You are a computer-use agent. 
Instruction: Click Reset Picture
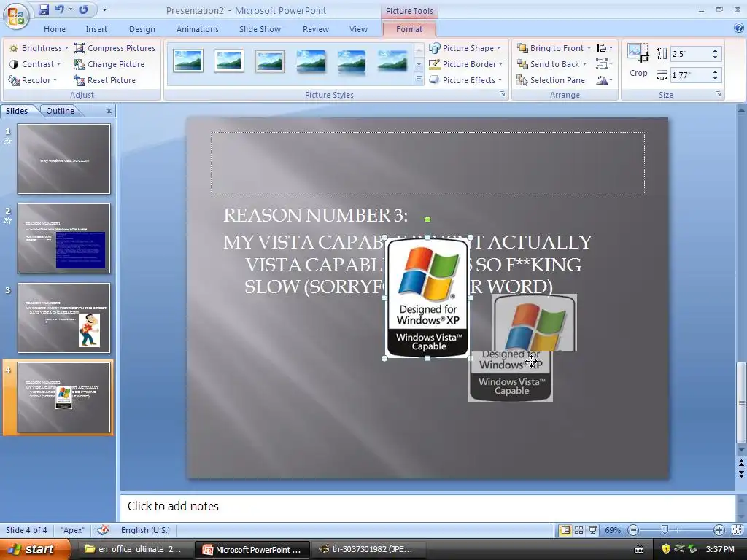(x=105, y=80)
